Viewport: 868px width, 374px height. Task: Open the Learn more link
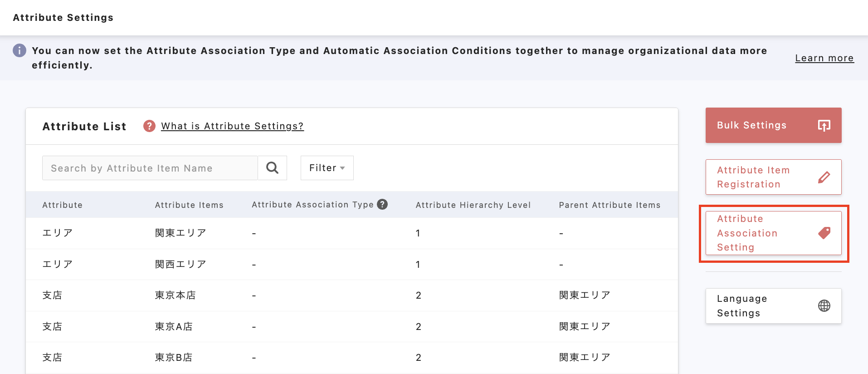[x=824, y=58]
